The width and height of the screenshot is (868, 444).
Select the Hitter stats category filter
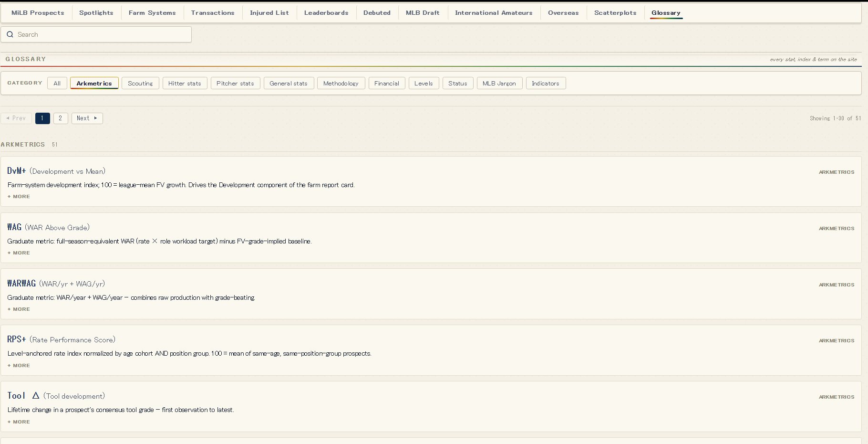click(x=185, y=83)
